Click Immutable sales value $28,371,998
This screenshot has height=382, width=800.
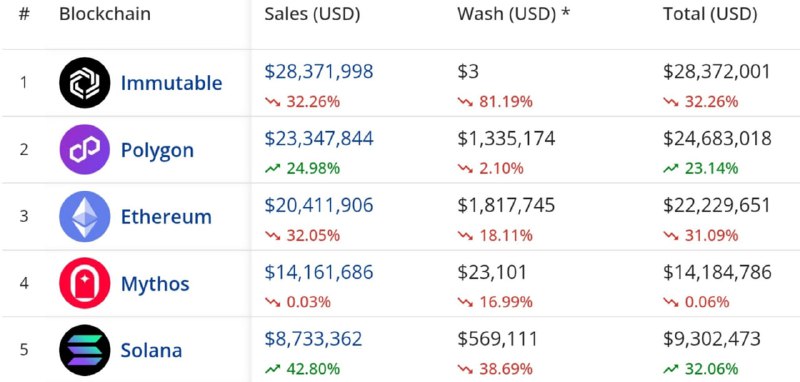coord(319,71)
